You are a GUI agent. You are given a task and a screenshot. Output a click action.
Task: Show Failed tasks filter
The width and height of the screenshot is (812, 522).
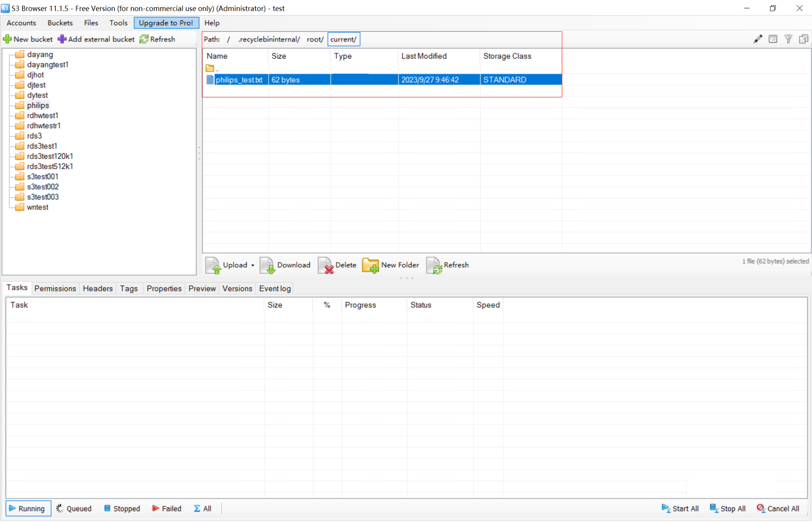(167, 508)
